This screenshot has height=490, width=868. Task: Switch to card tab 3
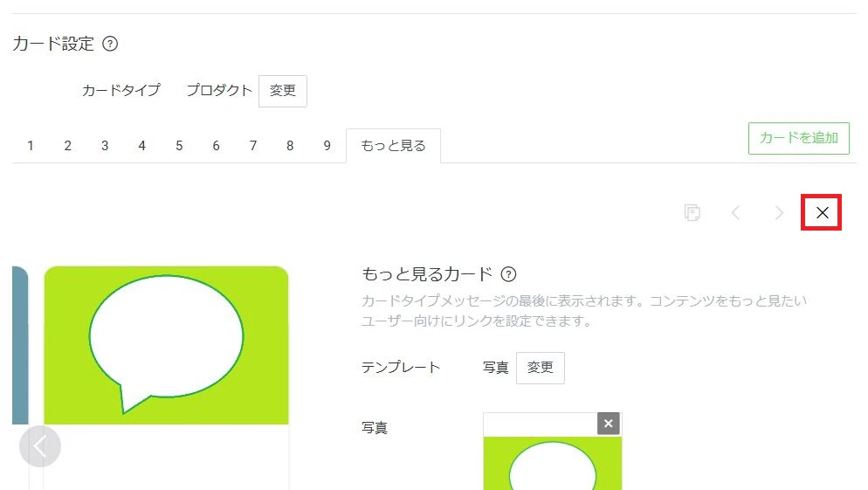click(105, 146)
